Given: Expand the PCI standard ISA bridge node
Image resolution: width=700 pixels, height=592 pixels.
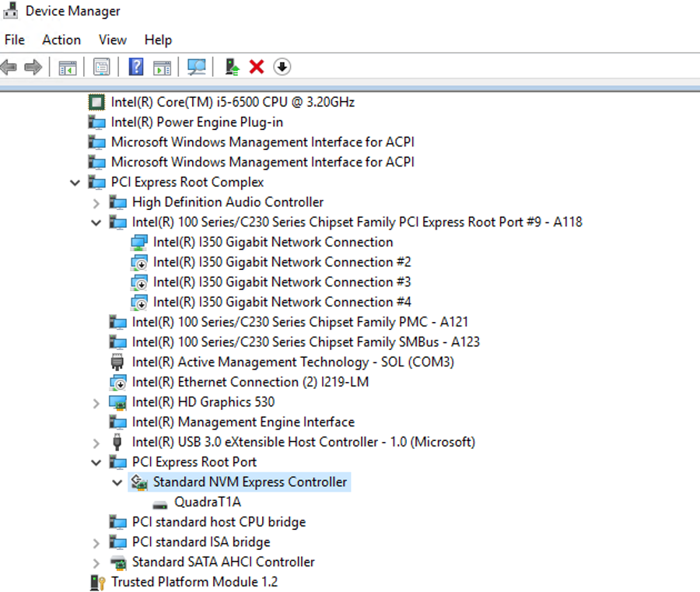Looking at the screenshot, I should coord(96,543).
